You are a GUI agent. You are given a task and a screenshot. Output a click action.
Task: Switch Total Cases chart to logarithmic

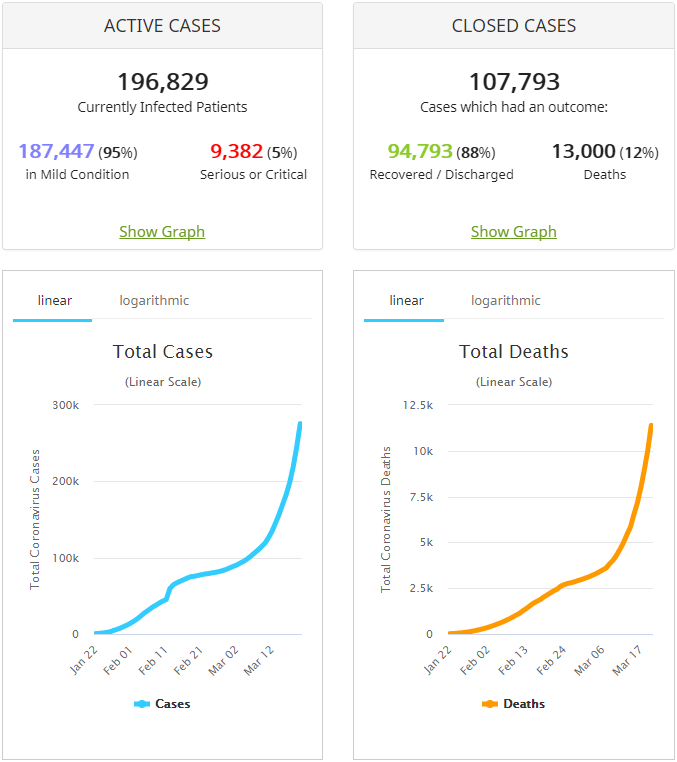pos(154,301)
